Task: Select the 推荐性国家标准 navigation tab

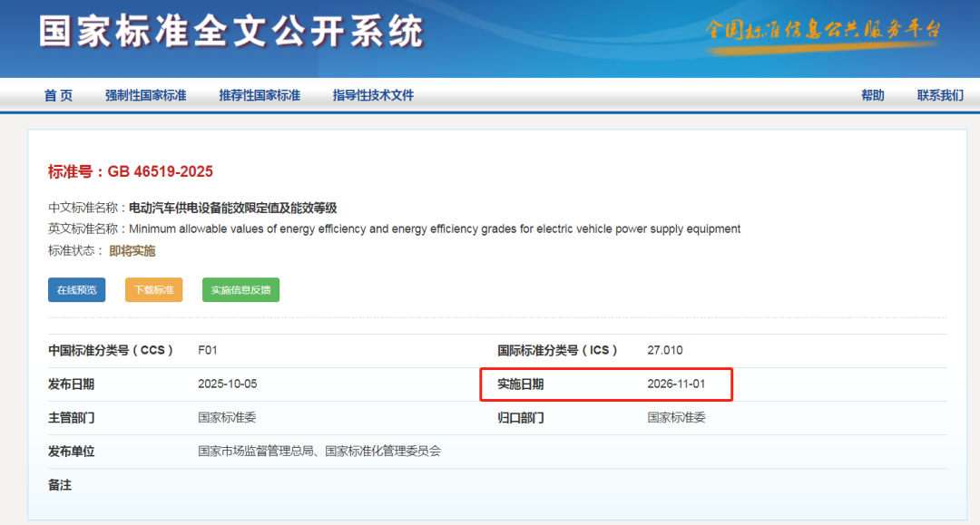Action: click(259, 95)
